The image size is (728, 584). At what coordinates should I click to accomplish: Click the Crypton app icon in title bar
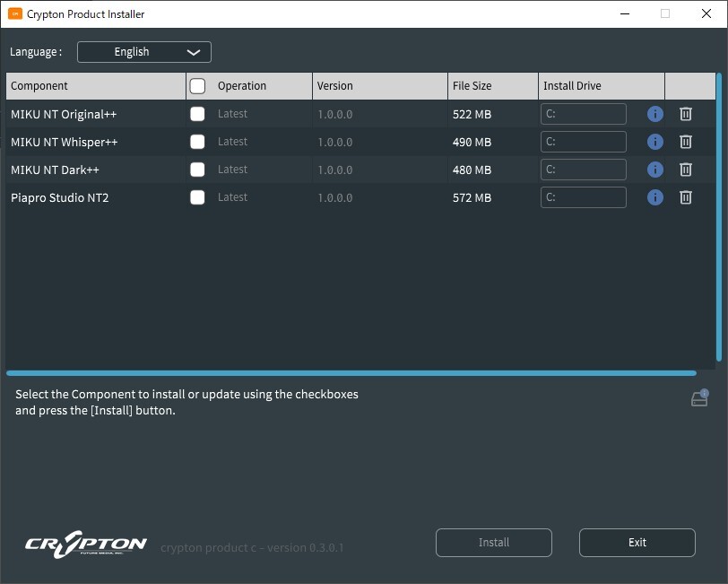pos(15,14)
